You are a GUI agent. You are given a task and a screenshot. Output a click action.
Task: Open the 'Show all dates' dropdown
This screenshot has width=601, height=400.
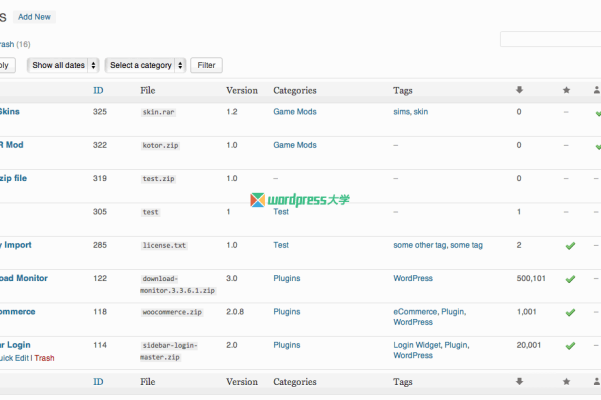point(63,65)
